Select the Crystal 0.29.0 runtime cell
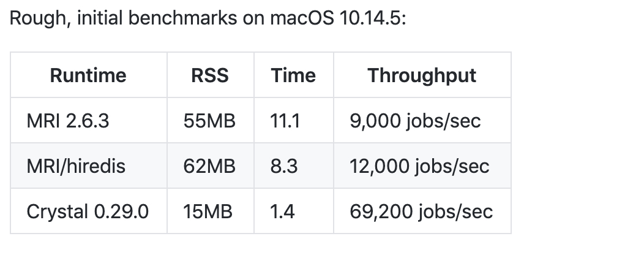Screen dimensions: 644x255 [x=88, y=211]
